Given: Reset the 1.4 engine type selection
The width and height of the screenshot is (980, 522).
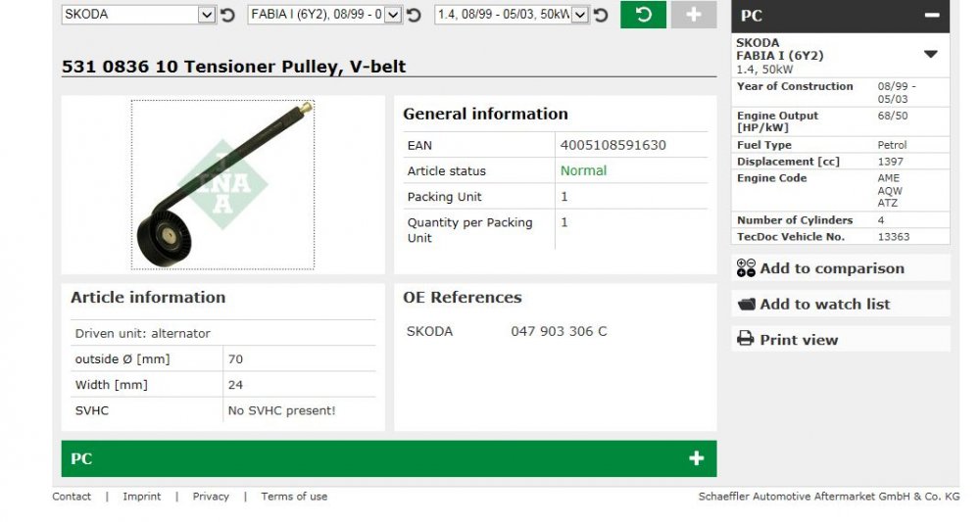Looking at the screenshot, I should click(601, 15).
